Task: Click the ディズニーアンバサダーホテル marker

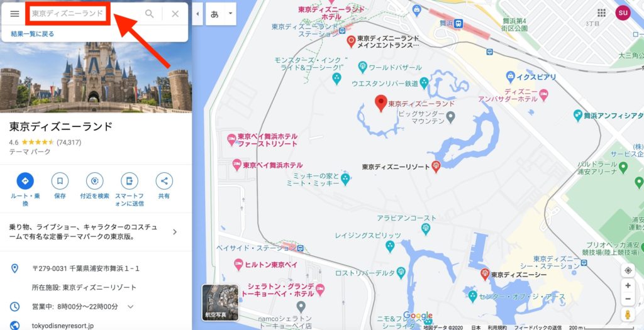Action: pyautogui.click(x=544, y=95)
